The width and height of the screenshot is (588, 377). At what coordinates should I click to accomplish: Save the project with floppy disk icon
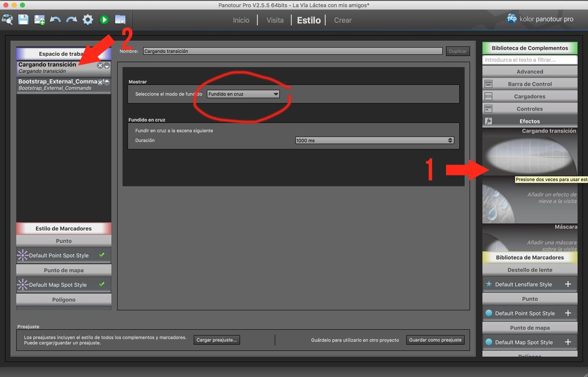coord(23,19)
